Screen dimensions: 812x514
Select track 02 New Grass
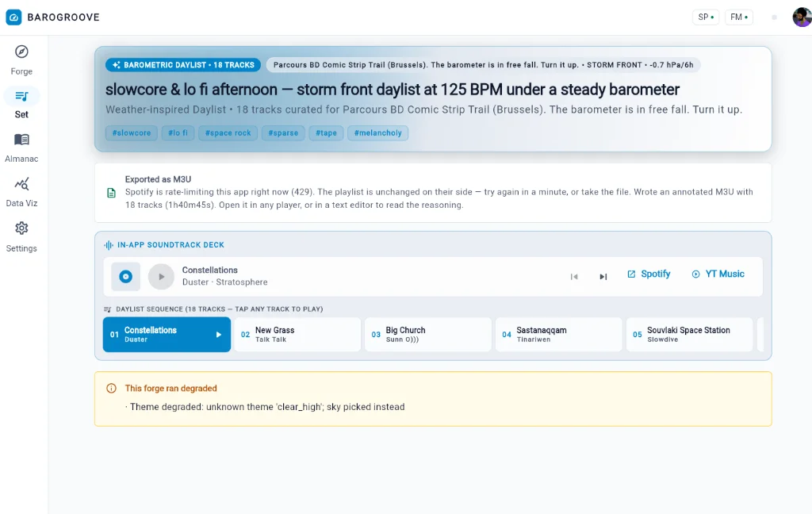[297, 335]
